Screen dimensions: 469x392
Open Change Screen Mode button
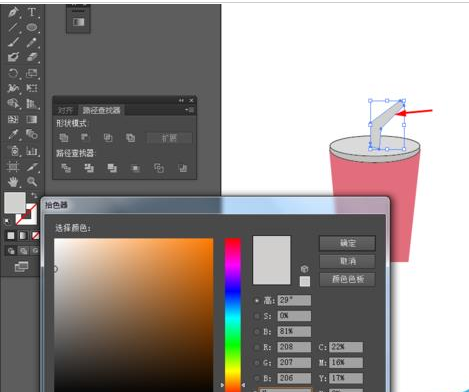(x=21, y=267)
